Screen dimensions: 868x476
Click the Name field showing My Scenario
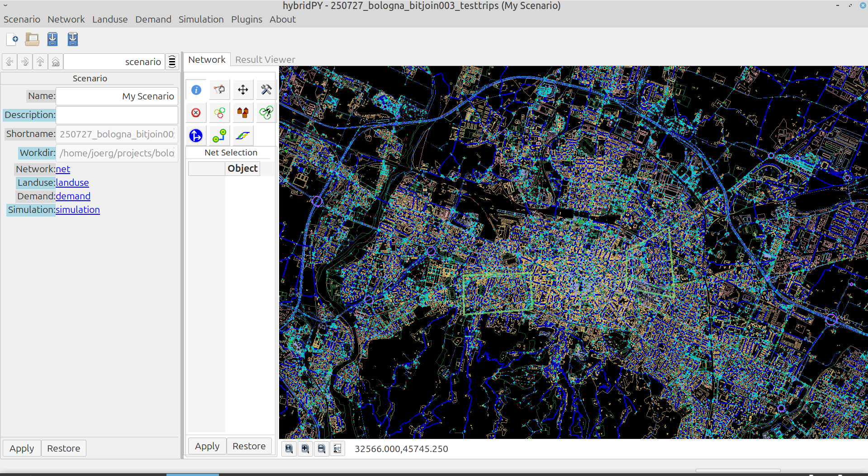coord(117,96)
